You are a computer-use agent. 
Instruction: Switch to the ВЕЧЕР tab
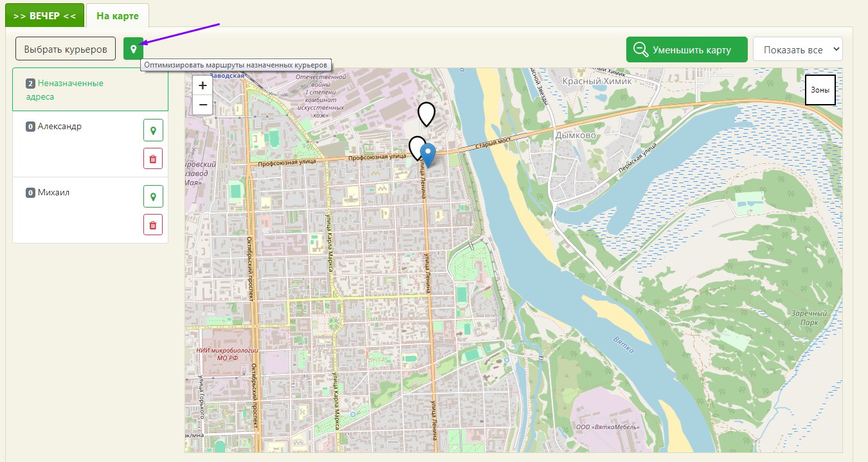(45, 15)
